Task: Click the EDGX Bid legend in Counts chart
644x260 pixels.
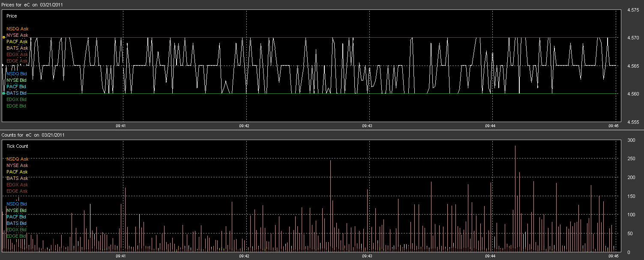Action: pyautogui.click(x=17, y=230)
